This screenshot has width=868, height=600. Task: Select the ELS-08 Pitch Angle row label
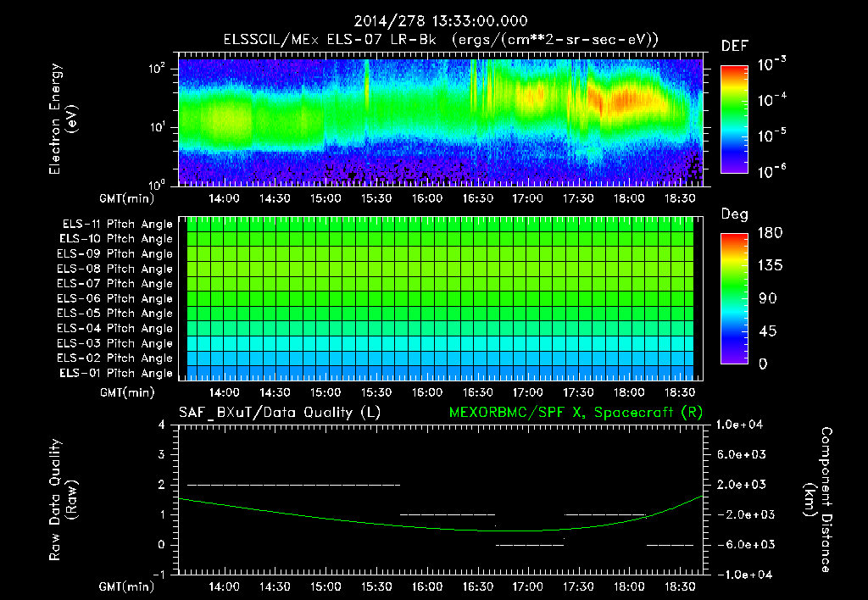tap(115, 269)
